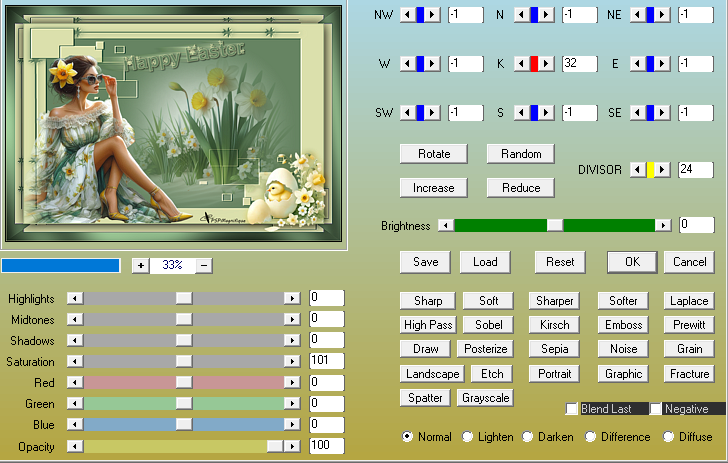Screen dimensions: 728x463
Task: Toggle the Negative checkbox
Action: (x=656, y=409)
